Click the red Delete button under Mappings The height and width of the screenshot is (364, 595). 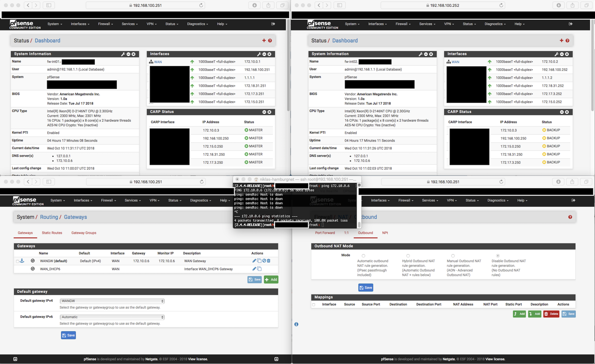coord(551,314)
